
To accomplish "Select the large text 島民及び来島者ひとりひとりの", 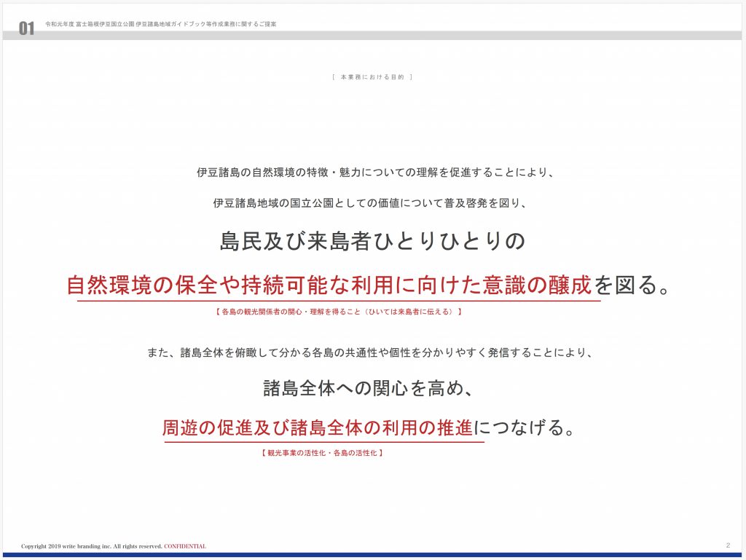I will click(x=372, y=242).
